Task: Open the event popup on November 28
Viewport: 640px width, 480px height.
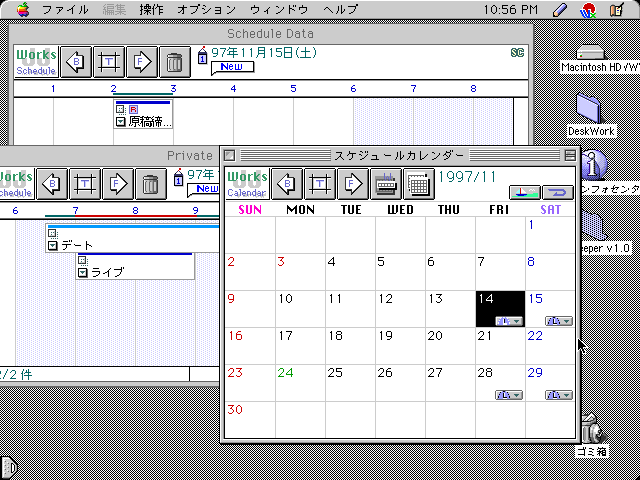Action: 509,395
